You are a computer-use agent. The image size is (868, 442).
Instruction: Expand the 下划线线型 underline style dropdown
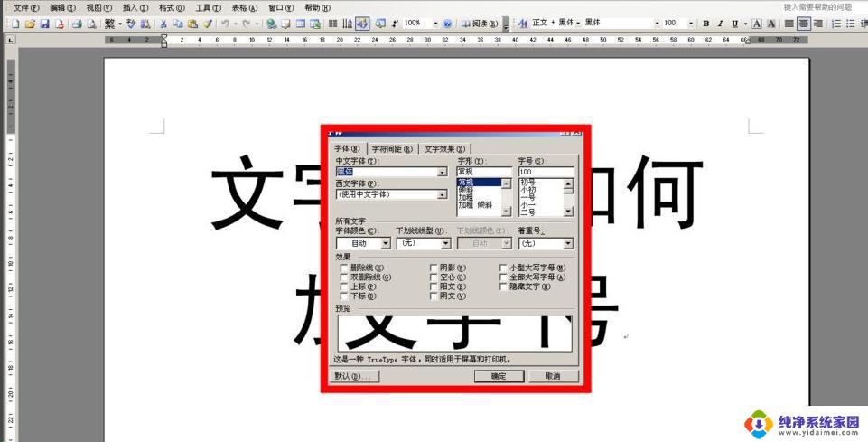pyautogui.click(x=445, y=243)
